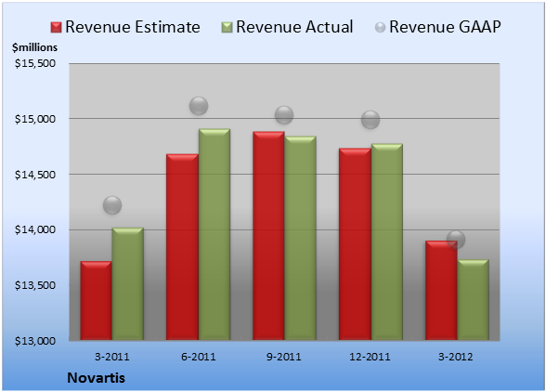Select the GAAP sphere marker for 3-2011
The height and width of the screenshot is (392, 546).
click(x=112, y=205)
